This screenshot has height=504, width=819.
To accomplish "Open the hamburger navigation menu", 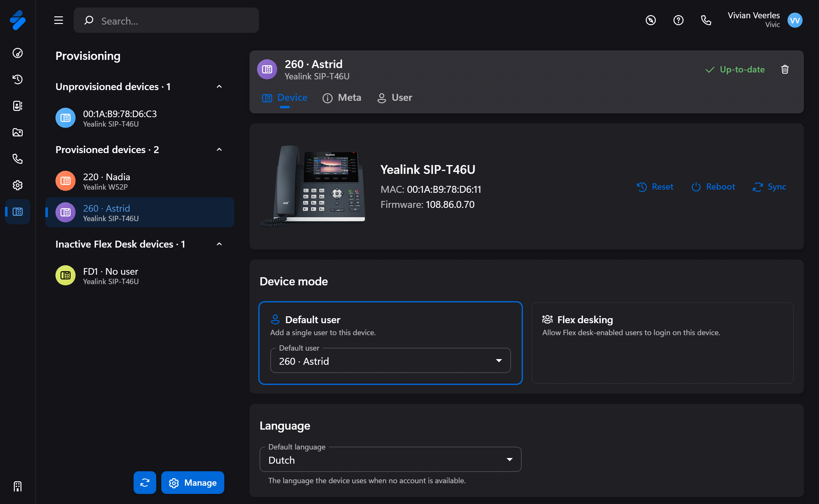I will click(x=59, y=20).
